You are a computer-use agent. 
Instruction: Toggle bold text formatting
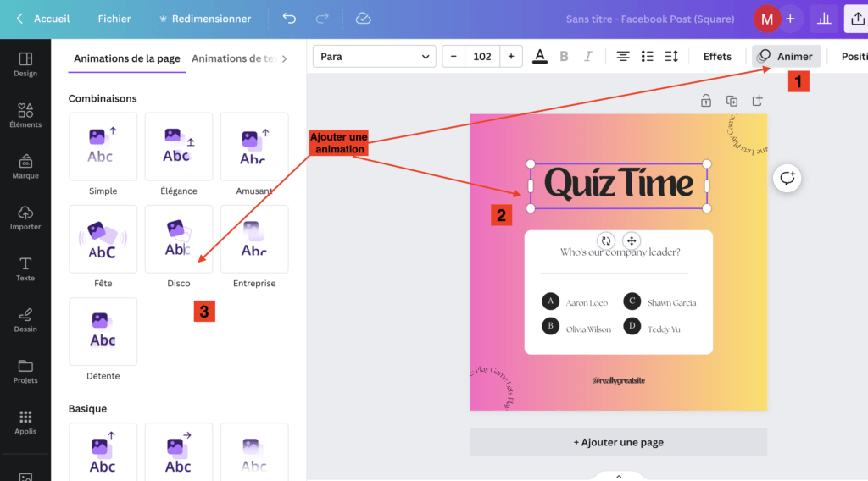click(564, 57)
